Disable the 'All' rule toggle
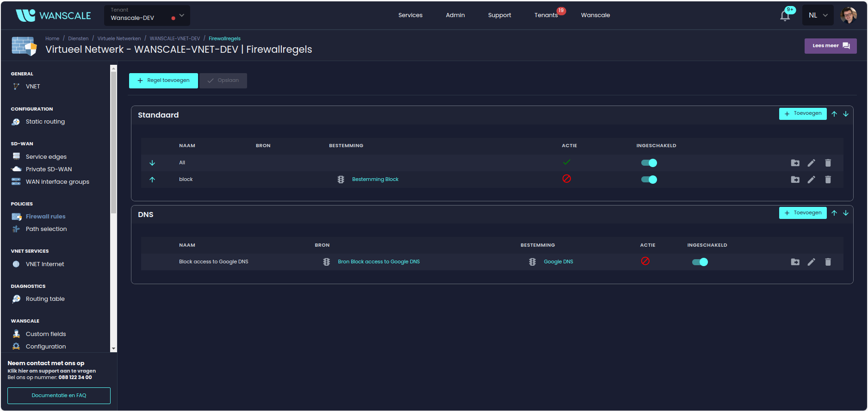This screenshot has width=868, height=411. [x=649, y=163]
